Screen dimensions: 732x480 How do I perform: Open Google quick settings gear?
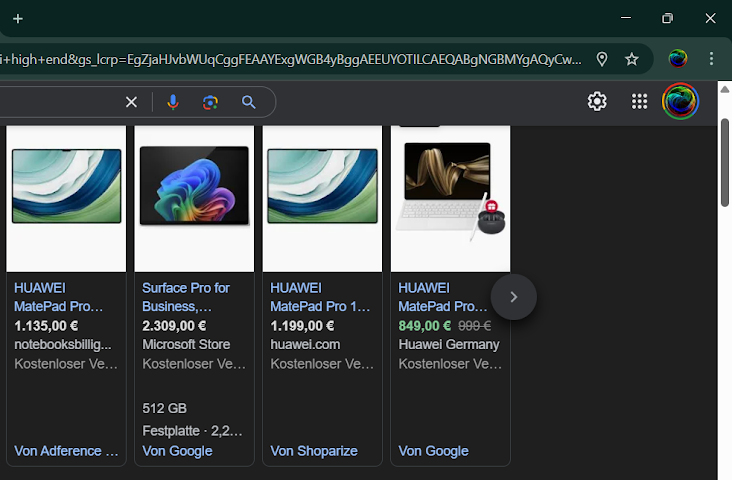[x=597, y=101]
